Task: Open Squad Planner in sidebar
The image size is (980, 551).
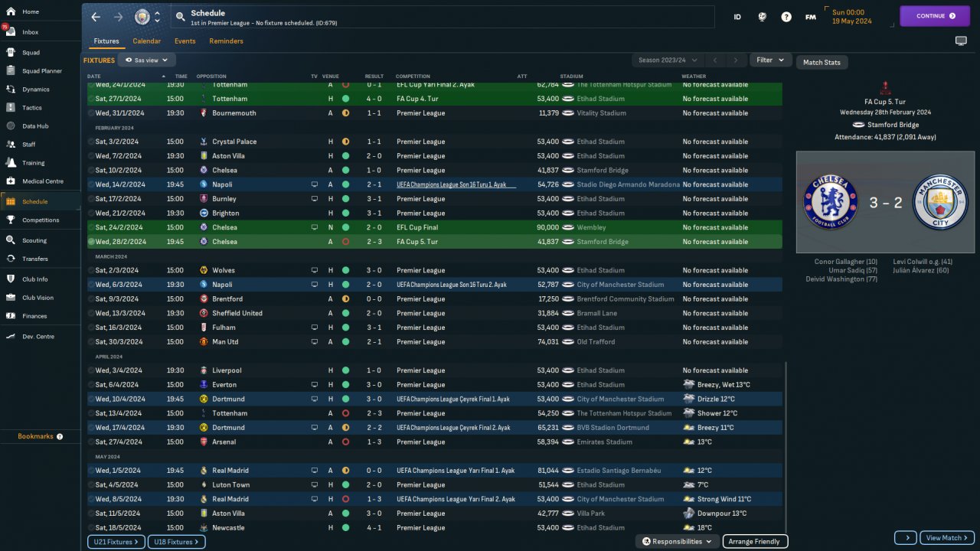Action: tap(40, 71)
